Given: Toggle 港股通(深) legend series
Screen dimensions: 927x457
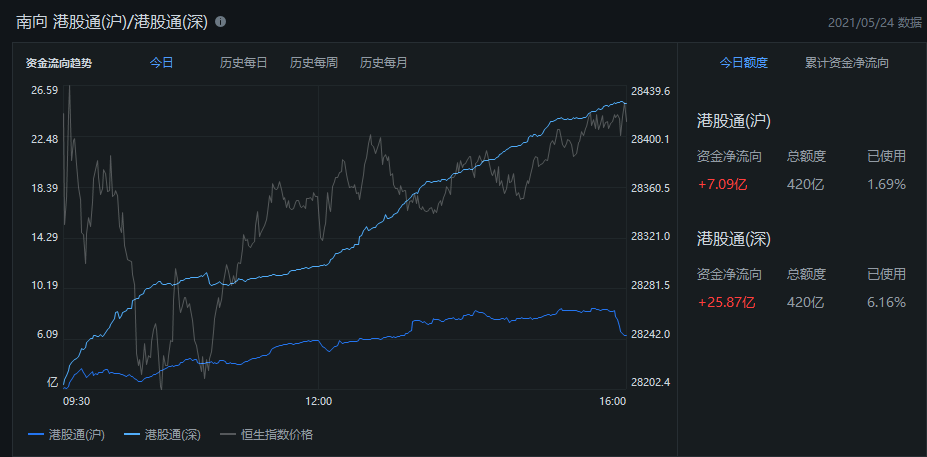Looking at the screenshot, I should click(163, 435).
